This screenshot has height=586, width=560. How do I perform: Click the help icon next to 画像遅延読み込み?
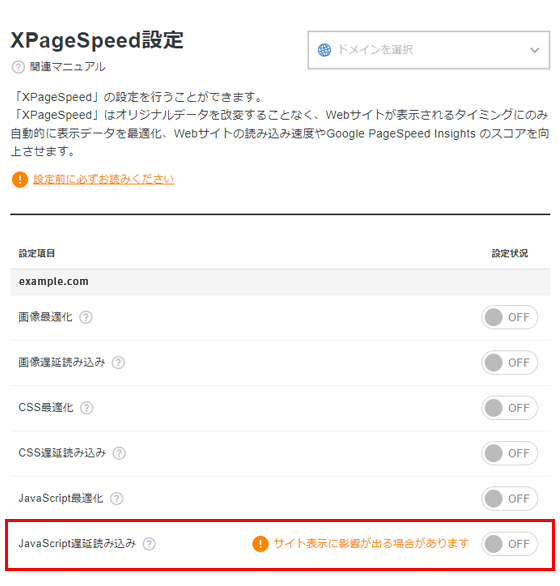click(119, 363)
